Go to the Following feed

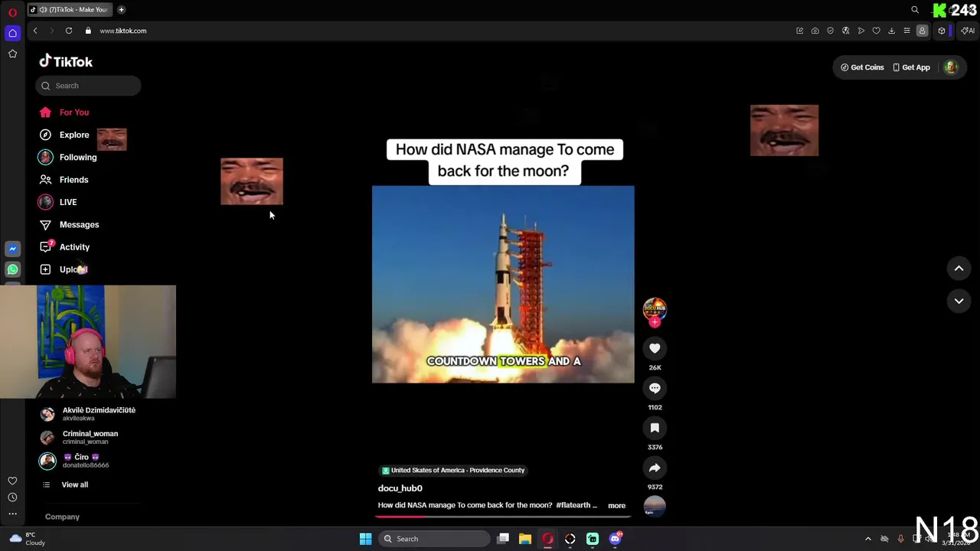(68, 157)
